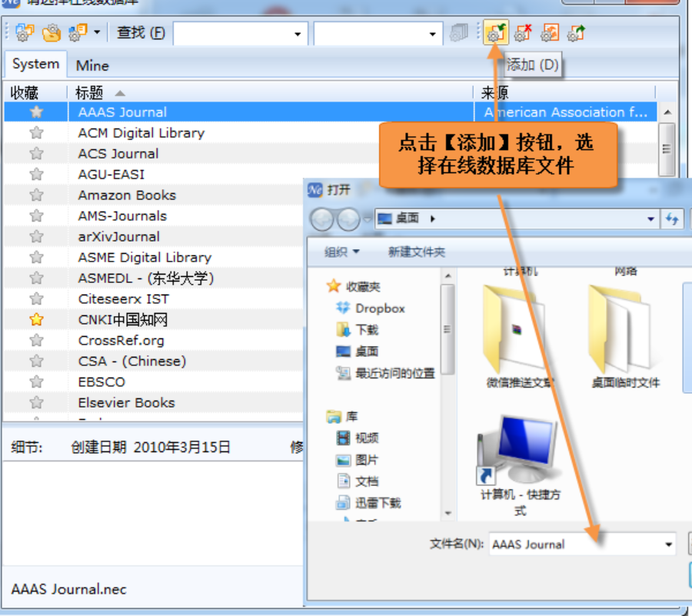The height and width of the screenshot is (616, 692).
Task: Click the refresh button beside the address bar
Action: tap(672, 219)
